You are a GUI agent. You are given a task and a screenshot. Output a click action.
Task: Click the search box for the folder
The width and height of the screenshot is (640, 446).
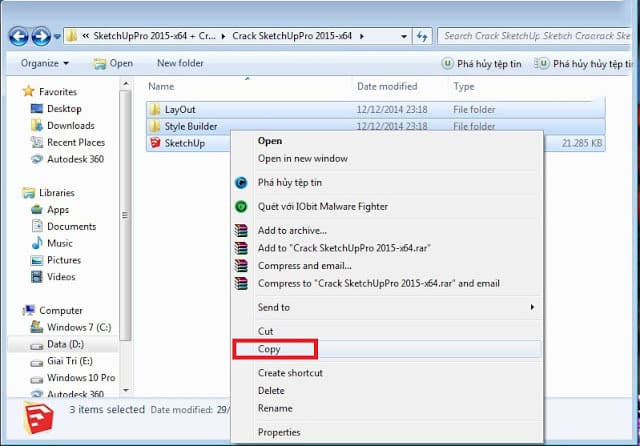[x=535, y=36]
